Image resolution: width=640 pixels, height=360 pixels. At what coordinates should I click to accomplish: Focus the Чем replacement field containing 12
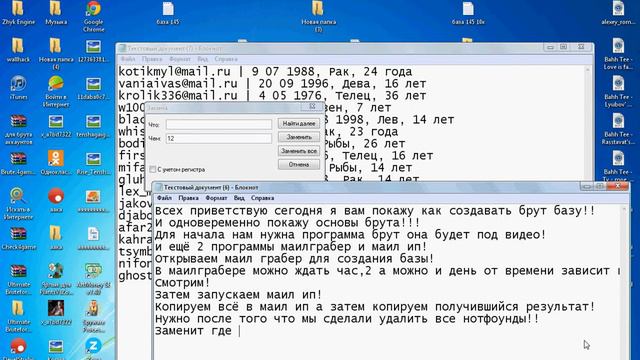[219, 138]
